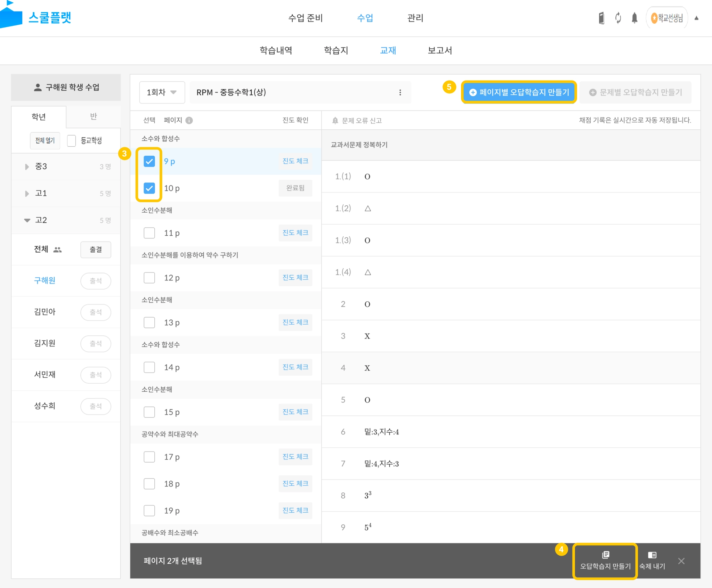Click 페이지별 오답학습지 만들기 button
Image resolution: width=712 pixels, height=588 pixels.
tap(519, 92)
